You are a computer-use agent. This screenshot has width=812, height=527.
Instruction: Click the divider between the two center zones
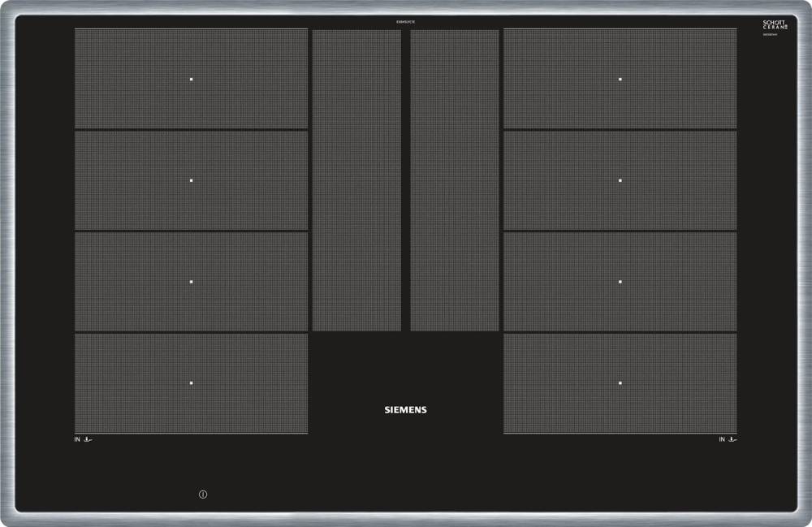405,180
